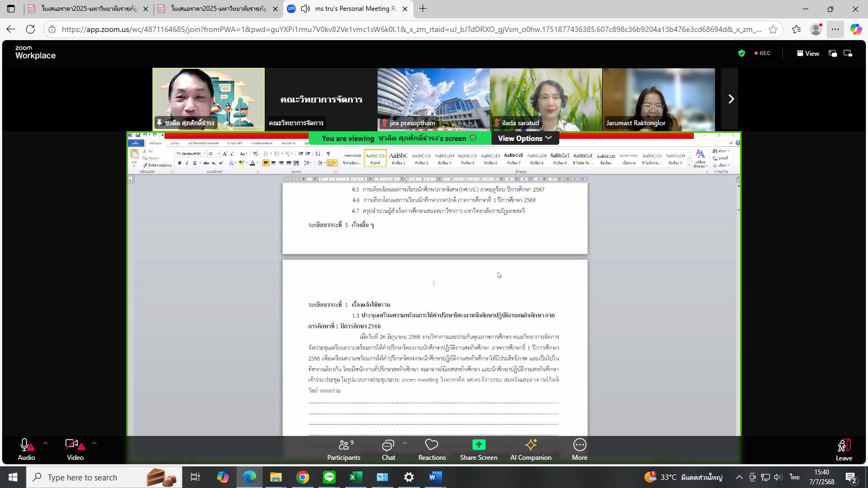
Task: Toggle Strikethrough in shared Word ribbon
Action: (x=206, y=163)
